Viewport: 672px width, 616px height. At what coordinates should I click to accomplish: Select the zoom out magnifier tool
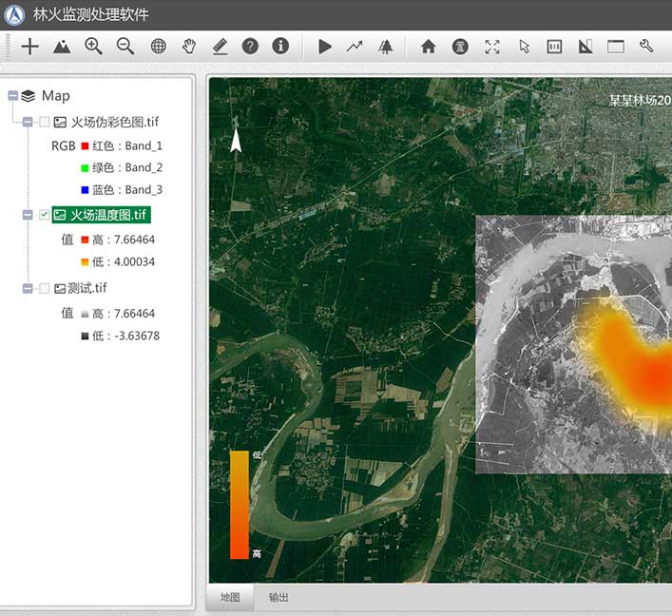125,46
